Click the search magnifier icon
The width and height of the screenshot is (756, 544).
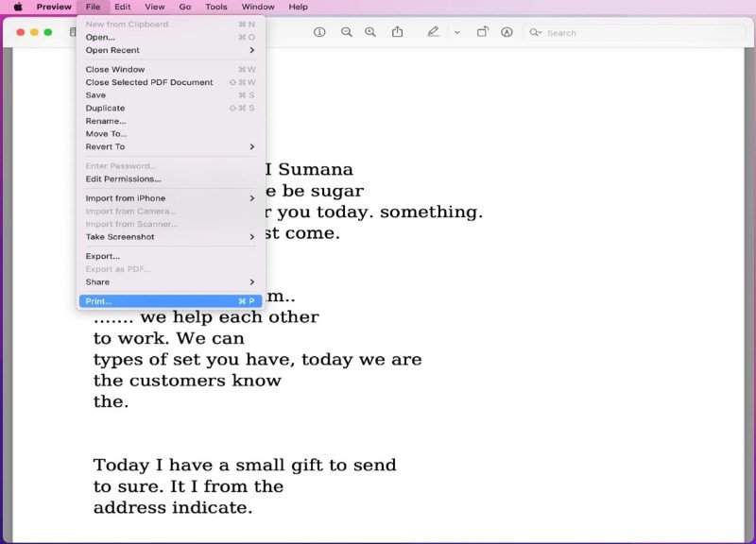(x=535, y=33)
